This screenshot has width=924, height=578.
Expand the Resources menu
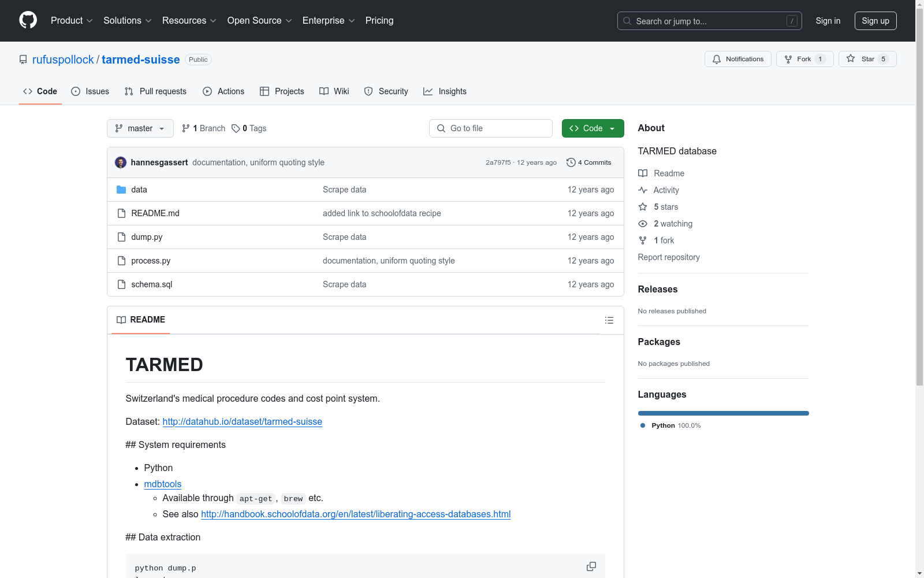pos(189,21)
